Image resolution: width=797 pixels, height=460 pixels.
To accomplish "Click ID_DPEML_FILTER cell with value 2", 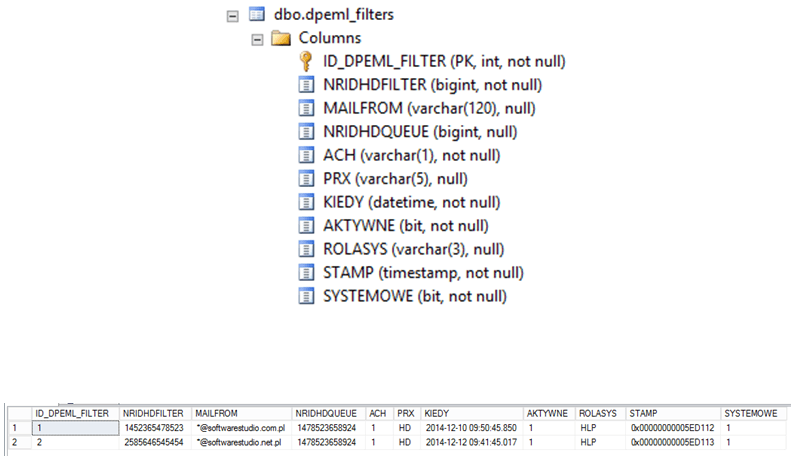I will coord(75,442).
